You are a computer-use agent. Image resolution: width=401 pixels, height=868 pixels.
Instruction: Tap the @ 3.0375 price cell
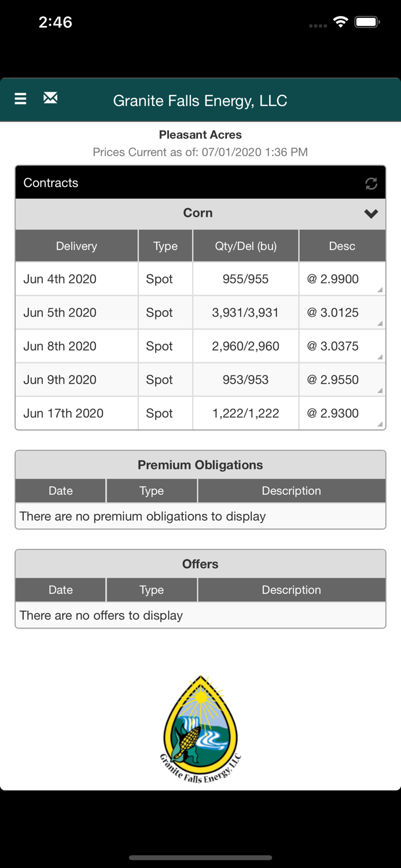coord(333,346)
